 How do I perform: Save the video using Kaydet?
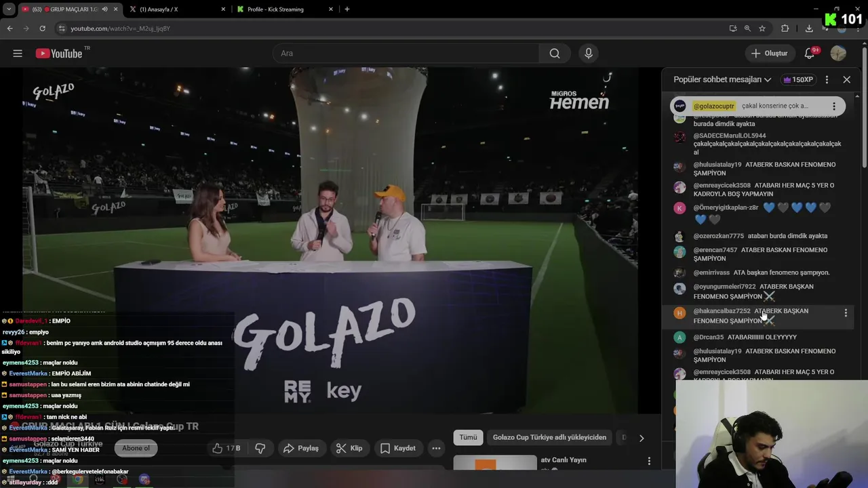pos(397,448)
